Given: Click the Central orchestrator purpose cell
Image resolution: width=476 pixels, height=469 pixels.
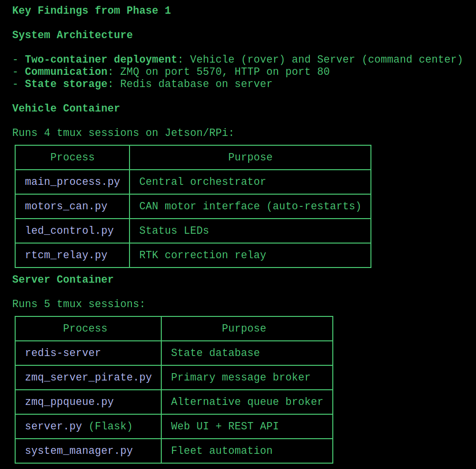Looking at the screenshot, I should 202,182.
